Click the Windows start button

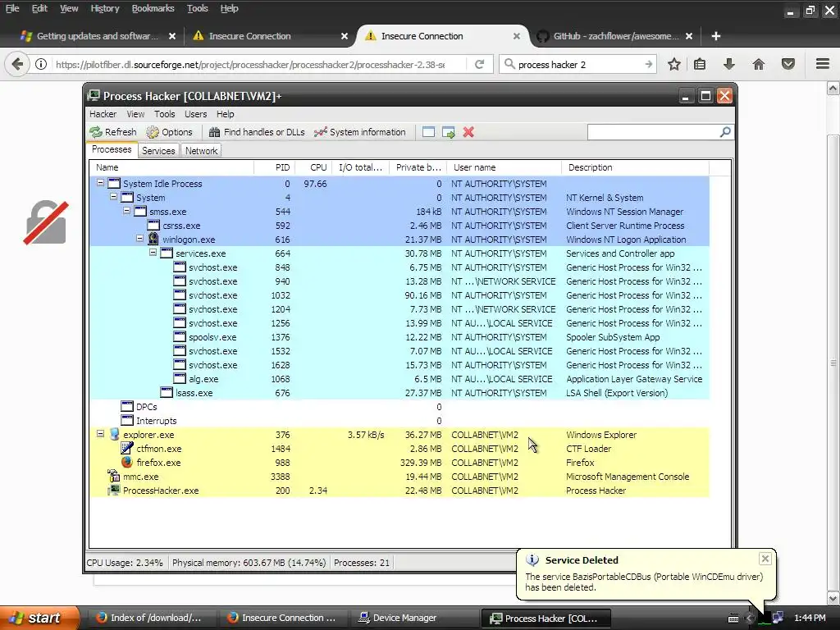click(40, 618)
